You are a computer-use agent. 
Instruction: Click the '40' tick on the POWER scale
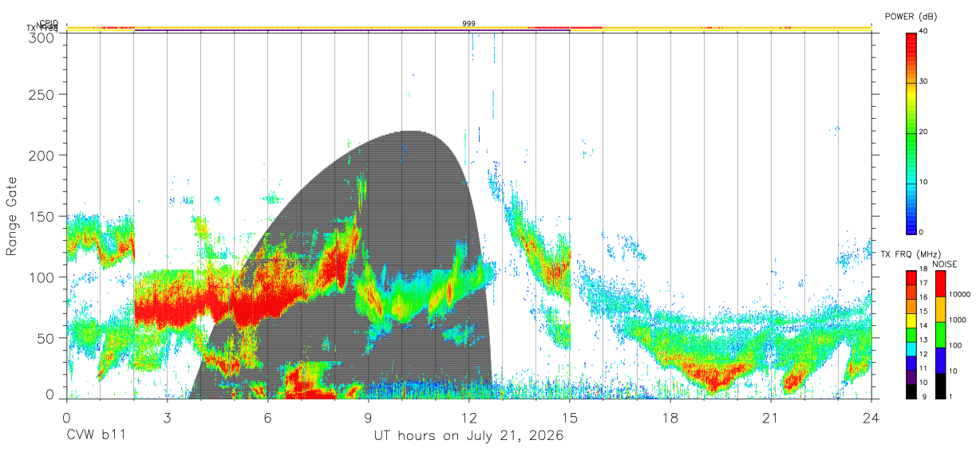(923, 31)
